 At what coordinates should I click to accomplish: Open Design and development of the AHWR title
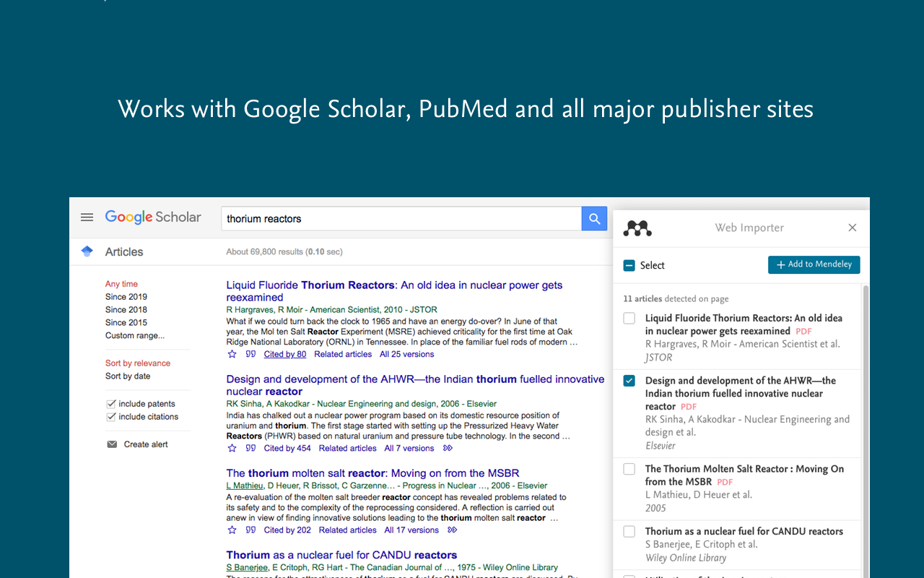point(415,385)
